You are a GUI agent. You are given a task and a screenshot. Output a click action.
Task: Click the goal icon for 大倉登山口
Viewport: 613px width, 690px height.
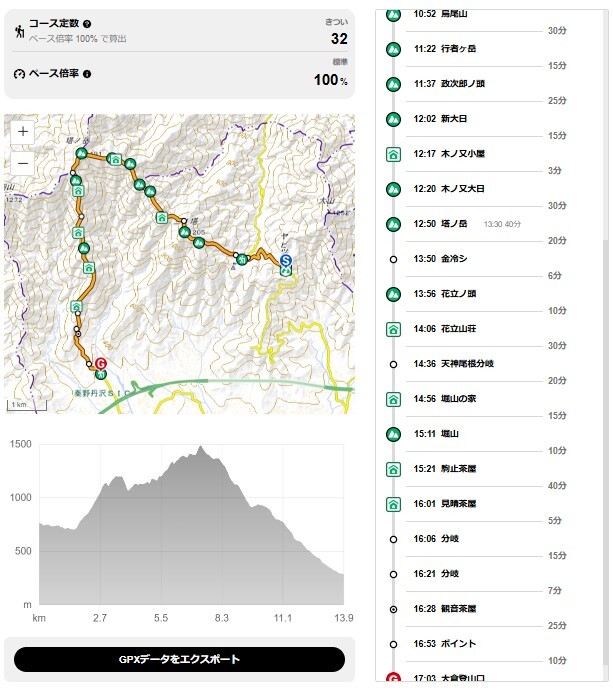tap(393, 678)
